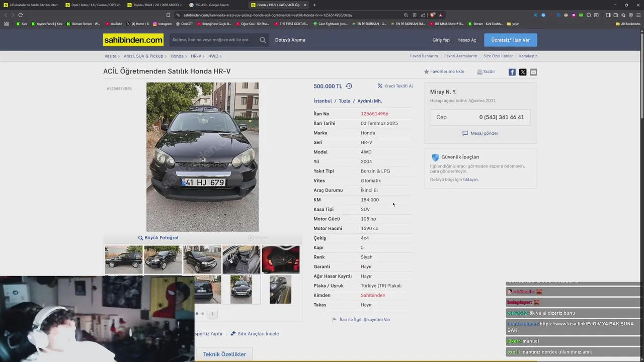Screen dimensions: 644x362
Task: Click the Aydınlı Mh. location link
Action: point(370,101)
